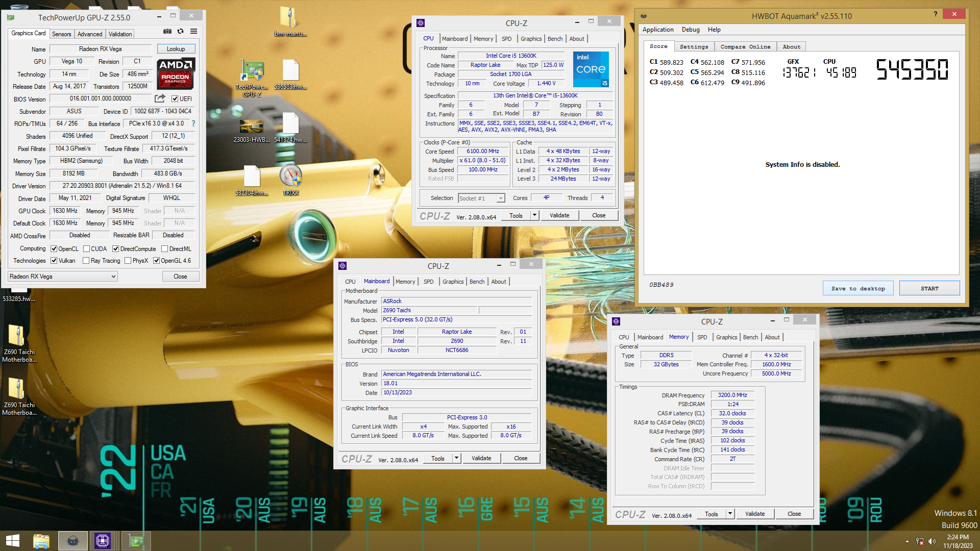
Task: Select the 532304.hw file icon
Action: (x=252, y=181)
